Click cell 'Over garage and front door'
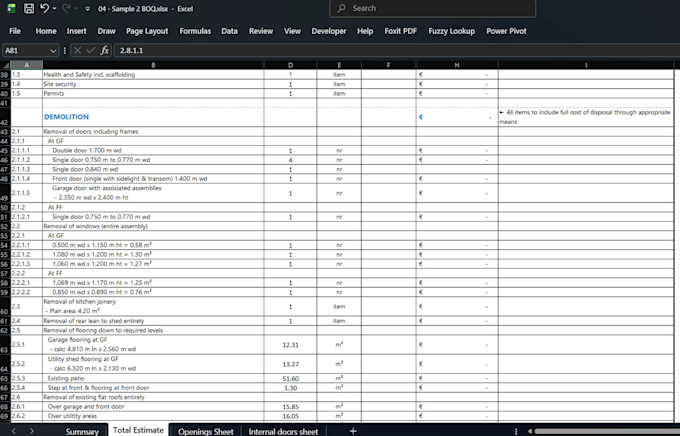680x436 pixels. coord(153,407)
